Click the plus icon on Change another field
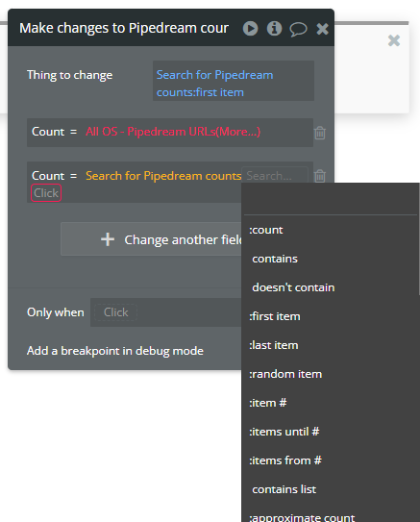The height and width of the screenshot is (522, 420). coord(108,239)
